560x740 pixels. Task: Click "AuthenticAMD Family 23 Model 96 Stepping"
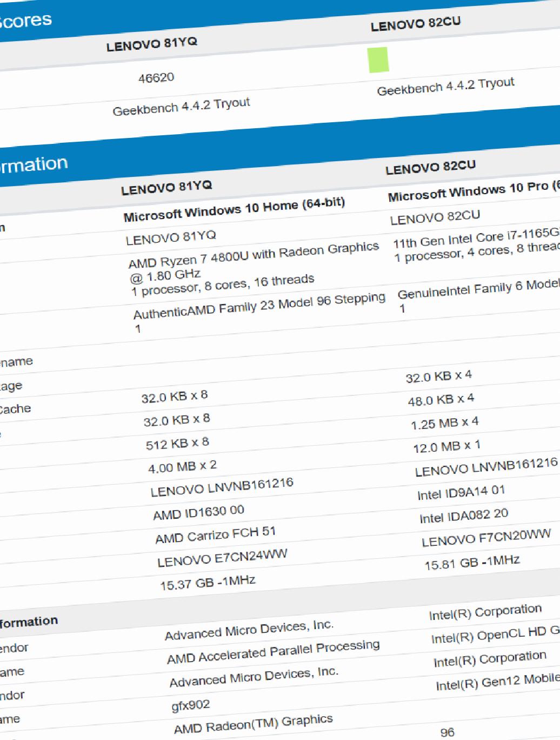(259, 306)
